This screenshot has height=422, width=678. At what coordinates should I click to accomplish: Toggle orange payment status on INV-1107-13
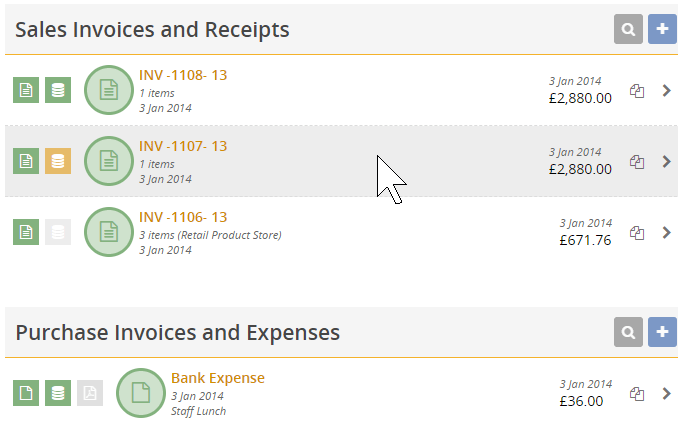pyautogui.click(x=58, y=161)
